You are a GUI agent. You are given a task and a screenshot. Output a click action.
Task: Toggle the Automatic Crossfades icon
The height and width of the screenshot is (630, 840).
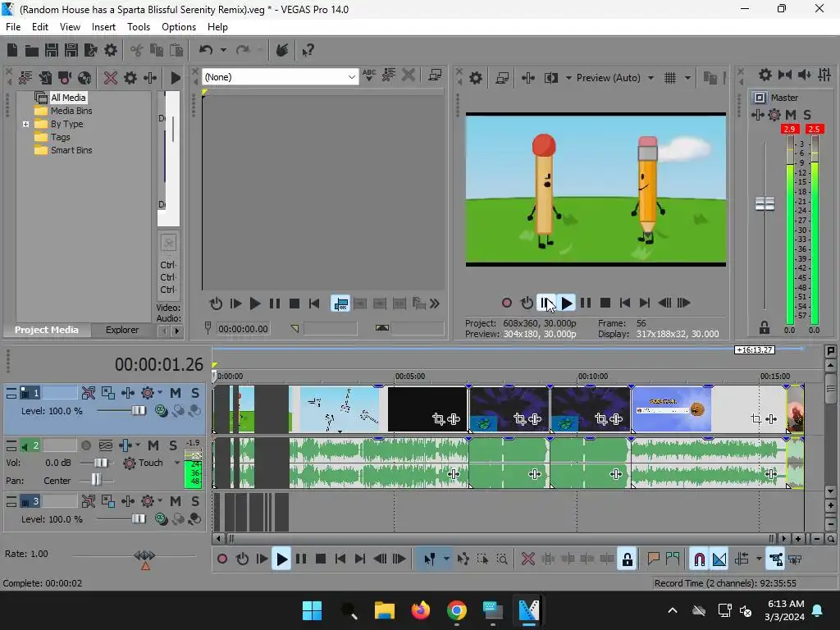point(719,559)
